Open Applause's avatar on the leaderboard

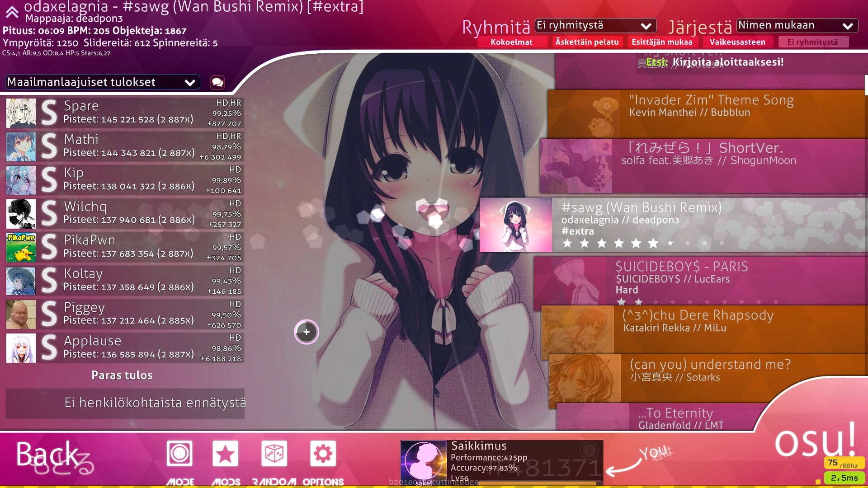(x=21, y=348)
